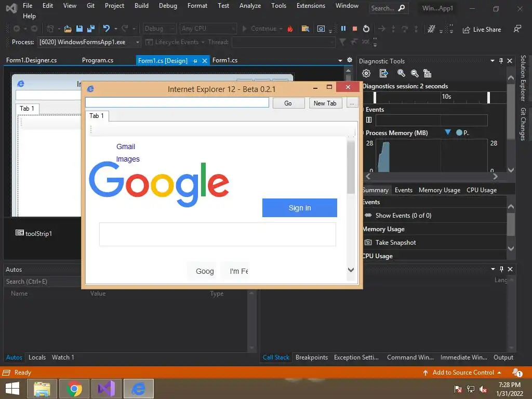Switch to CPU Usage tab in Diagnostic Tools
The height and width of the screenshot is (399, 532).
[x=482, y=190]
